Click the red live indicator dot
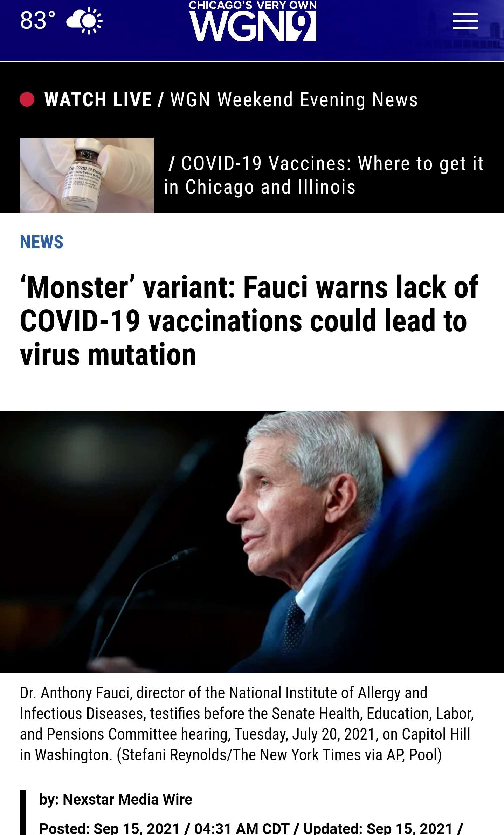This screenshot has width=504, height=835. (27, 99)
